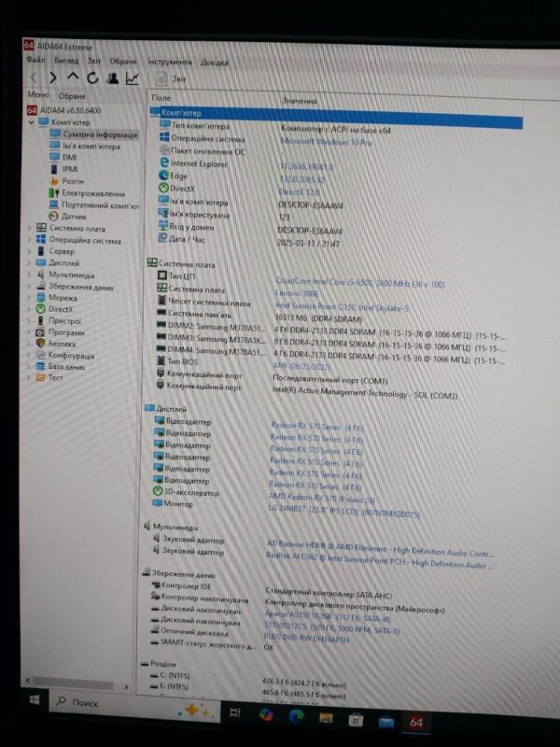
Task: Click the Значення column header
Action: [x=299, y=101]
